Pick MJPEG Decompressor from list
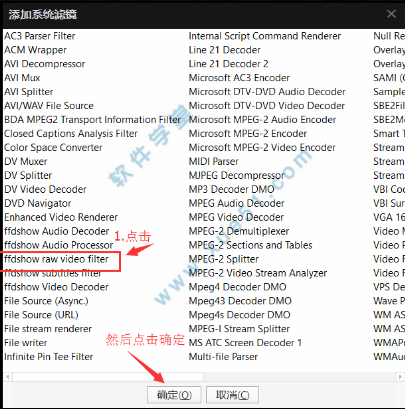 click(x=237, y=175)
